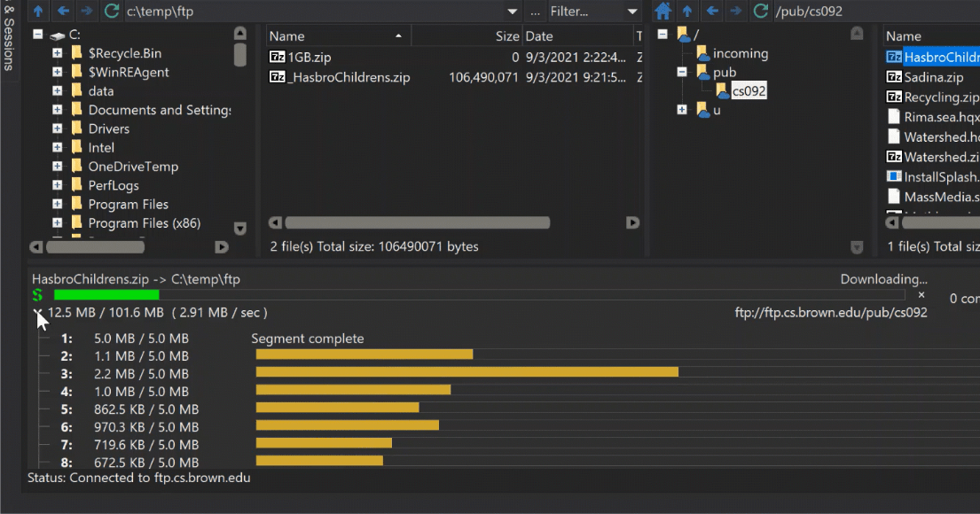Collapse the remote root / node

click(x=662, y=35)
